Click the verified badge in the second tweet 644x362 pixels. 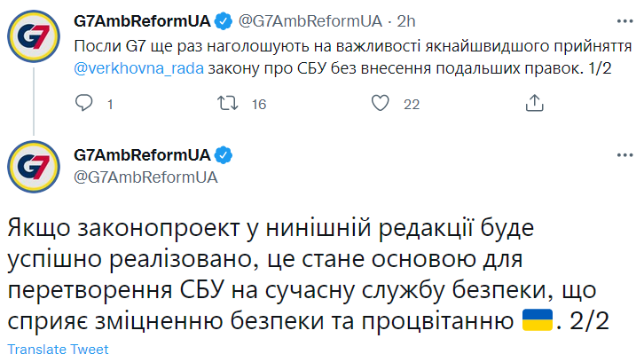click(224, 154)
